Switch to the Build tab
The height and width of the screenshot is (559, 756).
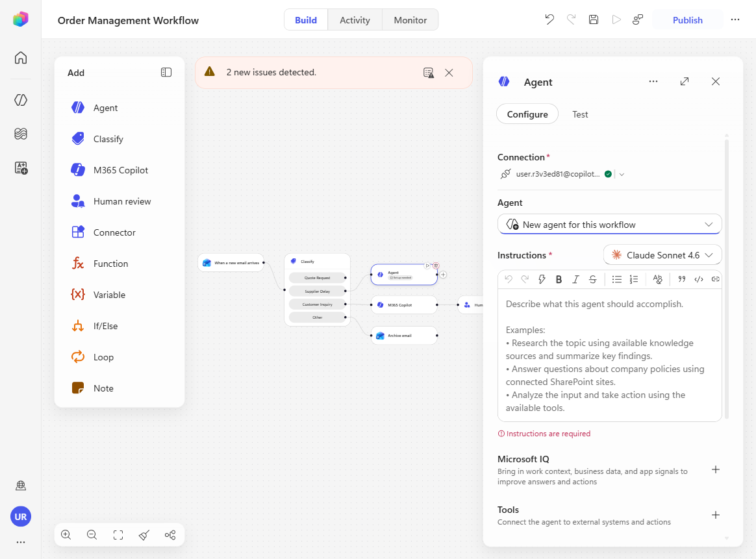(306, 19)
